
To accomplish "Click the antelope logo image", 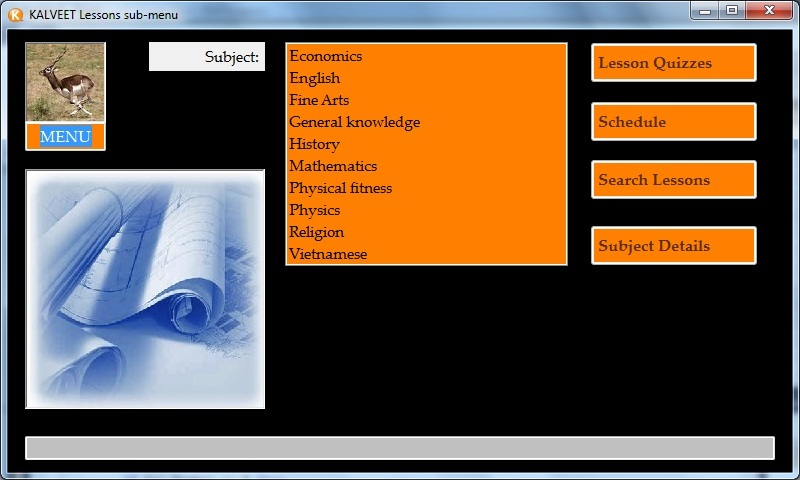I will click(65, 82).
